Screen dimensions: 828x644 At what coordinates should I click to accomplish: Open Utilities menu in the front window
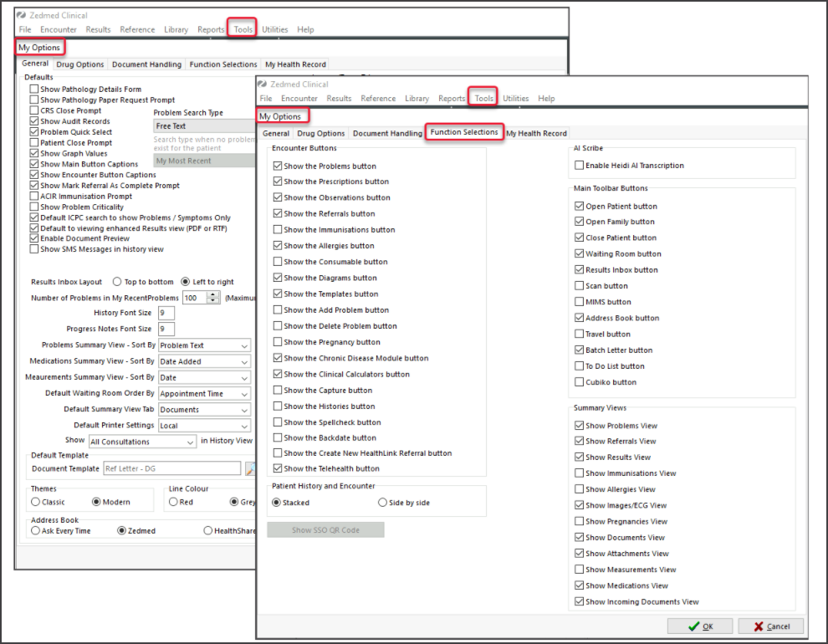(x=515, y=98)
